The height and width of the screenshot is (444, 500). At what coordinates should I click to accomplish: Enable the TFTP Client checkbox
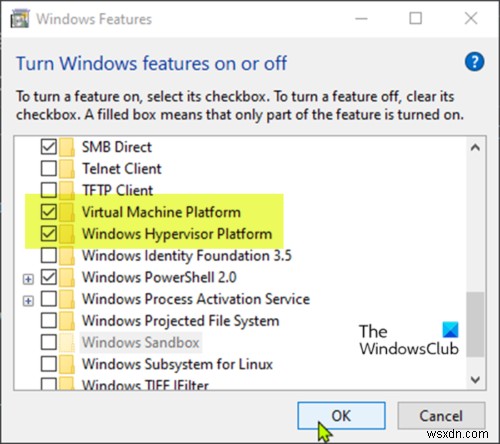pos(49,190)
